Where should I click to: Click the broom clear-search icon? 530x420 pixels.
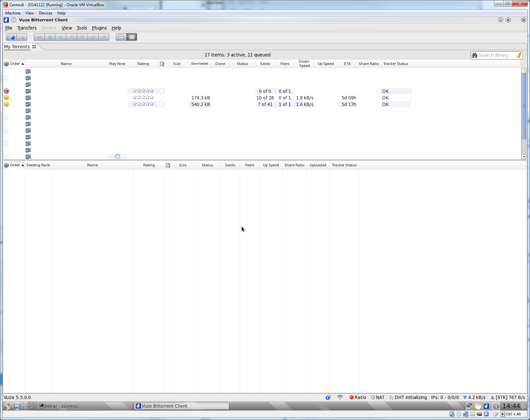[x=519, y=55]
